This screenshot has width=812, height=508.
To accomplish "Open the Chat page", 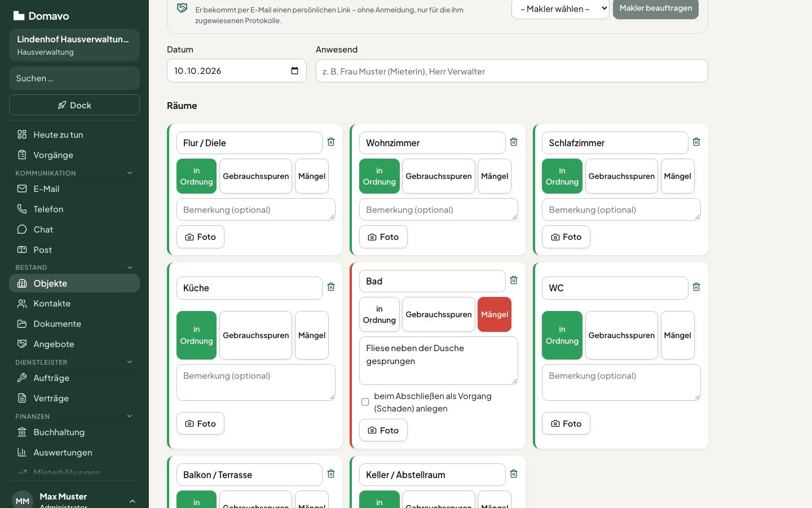I will (x=74, y=229).
